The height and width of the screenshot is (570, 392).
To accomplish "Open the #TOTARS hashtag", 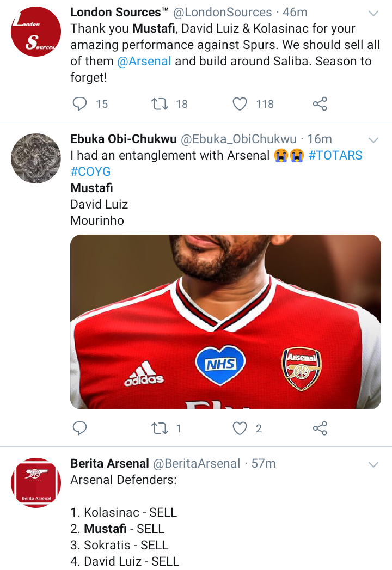I will 335,155.
